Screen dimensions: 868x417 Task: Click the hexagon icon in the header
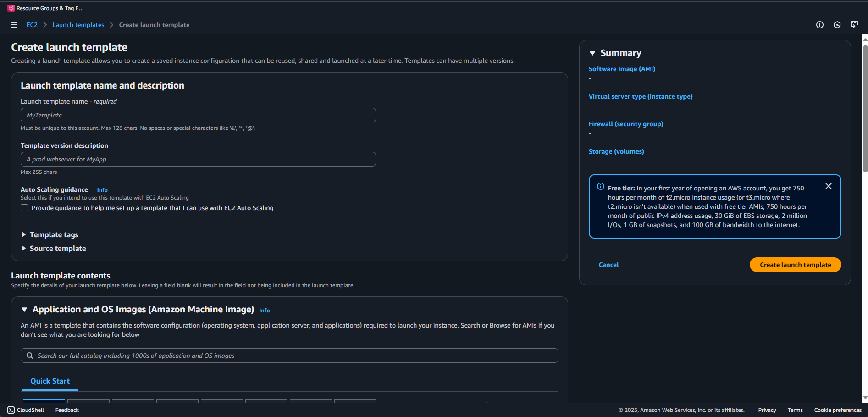click(837, 25)
